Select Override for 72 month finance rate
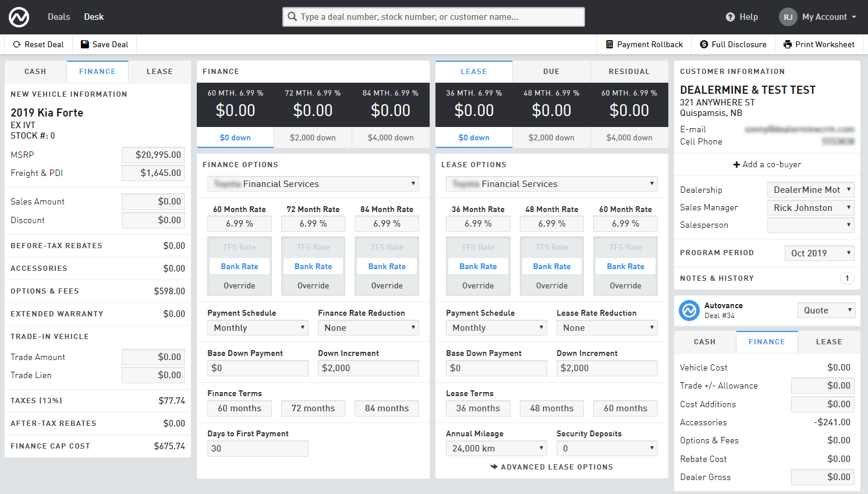868x494 pixels. (x=313, y=285)
